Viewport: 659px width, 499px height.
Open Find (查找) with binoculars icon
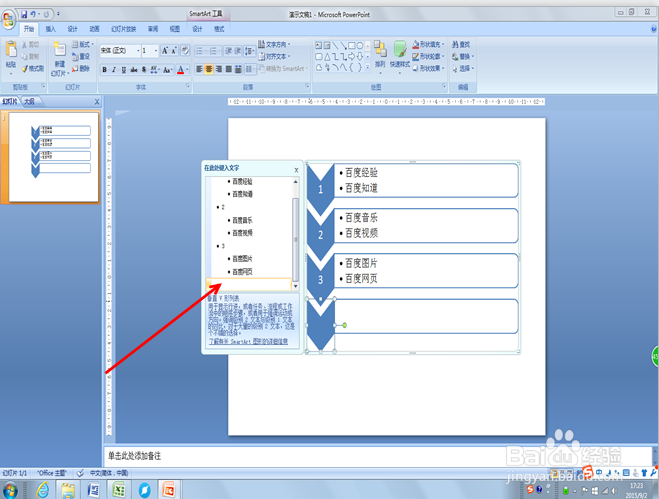click(x=461, y=44)
